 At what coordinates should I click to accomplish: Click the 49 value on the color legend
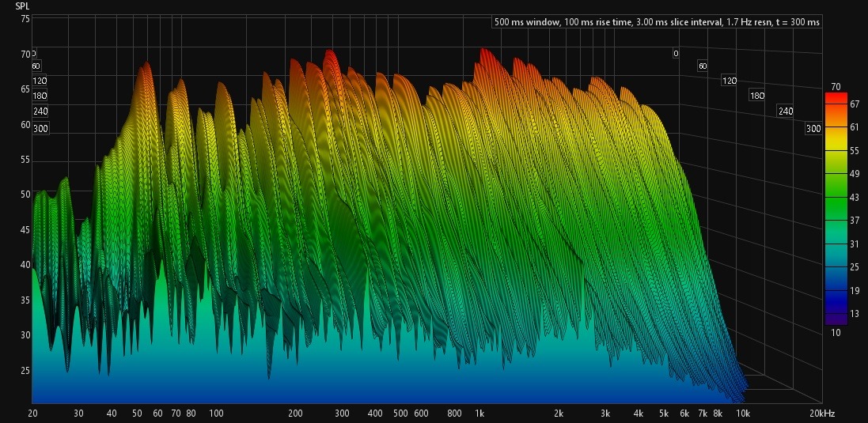tap(855, 174)
